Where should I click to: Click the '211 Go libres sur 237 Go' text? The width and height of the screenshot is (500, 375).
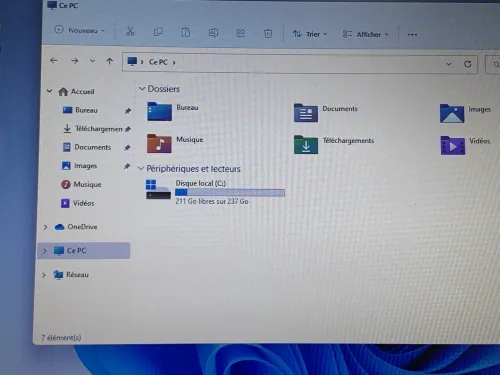(x=212, y=201)
